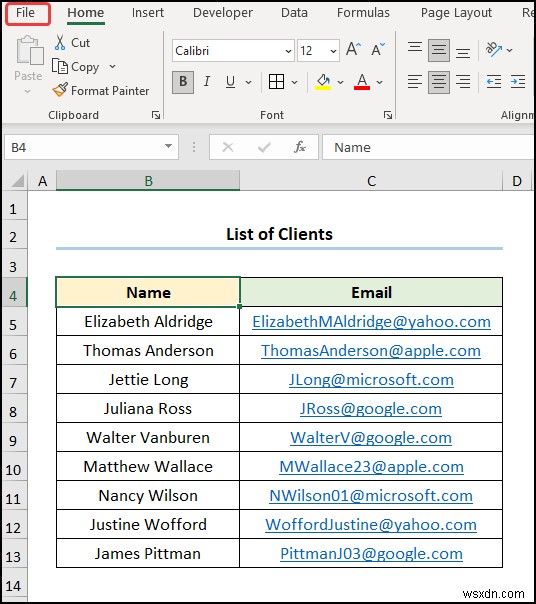Open NWilson01@microsoft.com email link
536x604 pixels.
(x=371, y=495)
